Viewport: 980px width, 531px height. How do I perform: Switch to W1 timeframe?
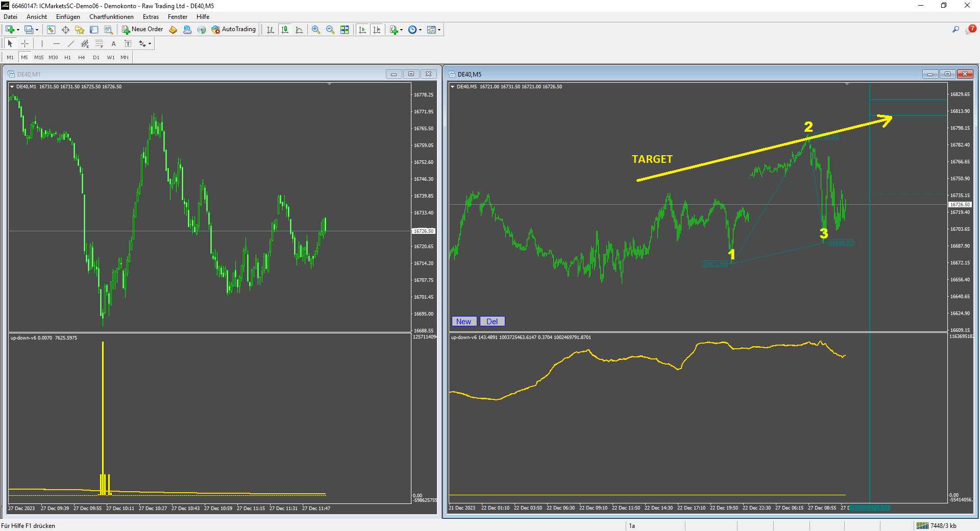[x=111, y=57]
